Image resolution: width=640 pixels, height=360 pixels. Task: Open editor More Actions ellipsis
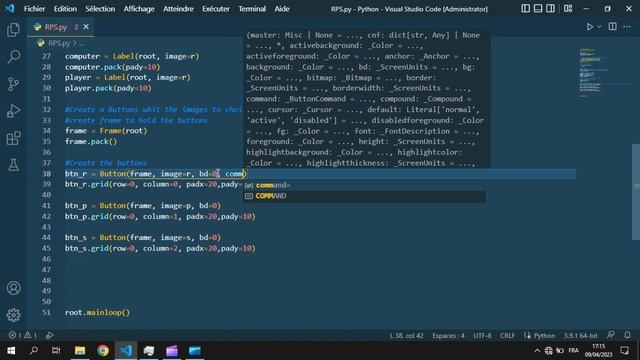pyautogui.click(x=627, y=27)
